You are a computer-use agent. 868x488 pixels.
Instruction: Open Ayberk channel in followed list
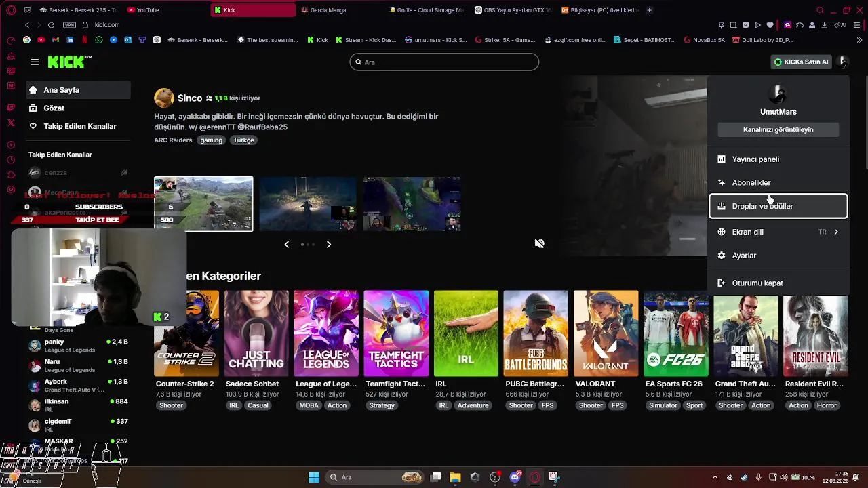pos(79,385)
